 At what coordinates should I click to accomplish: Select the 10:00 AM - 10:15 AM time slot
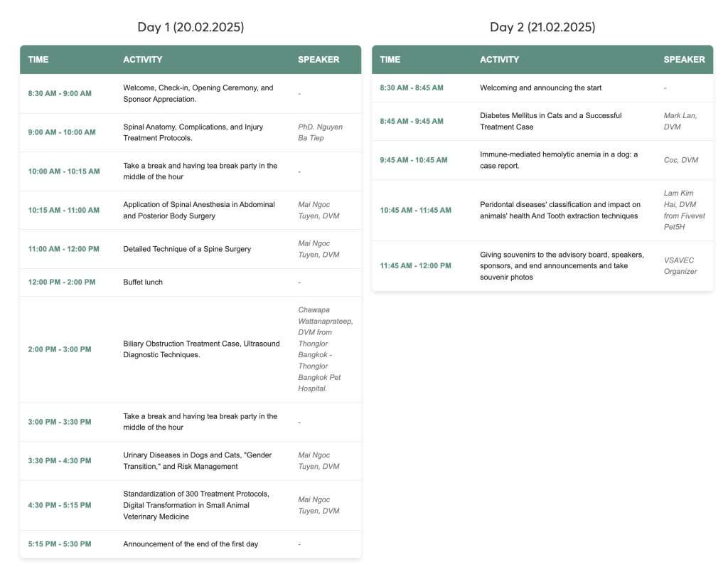tap(63, 171)
